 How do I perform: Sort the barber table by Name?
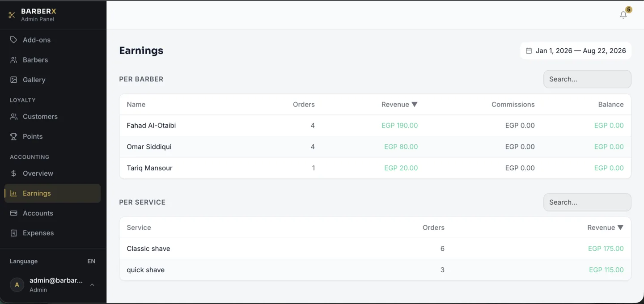[136, 105]
